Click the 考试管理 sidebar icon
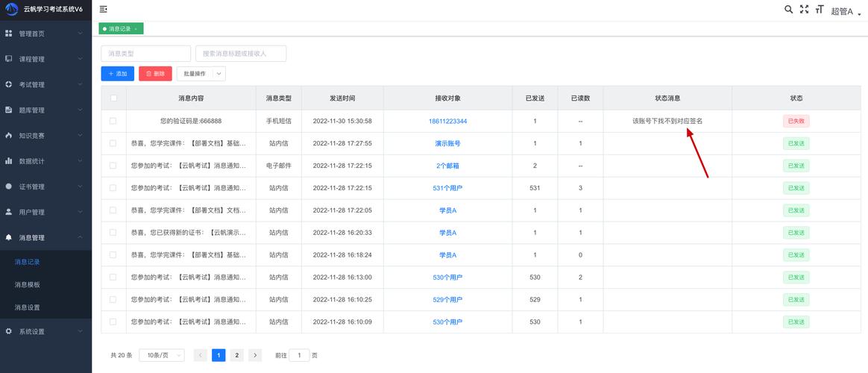Image resolution: width=868 pixels, height=373 pixels. coord(8,84)
